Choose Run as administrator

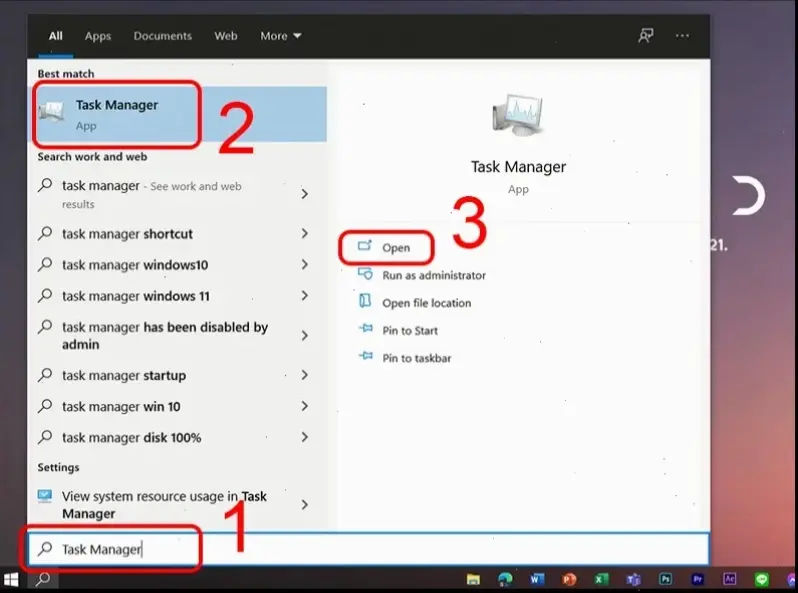[434, 275]
